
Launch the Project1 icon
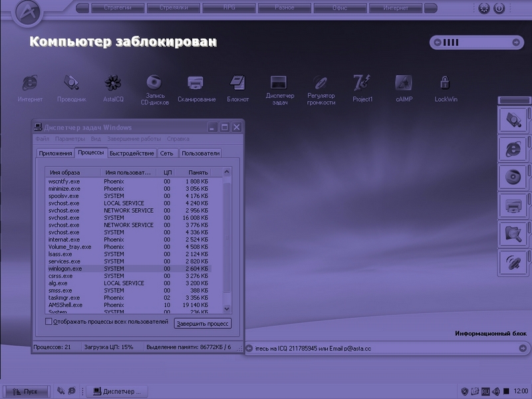coord(362,88)
